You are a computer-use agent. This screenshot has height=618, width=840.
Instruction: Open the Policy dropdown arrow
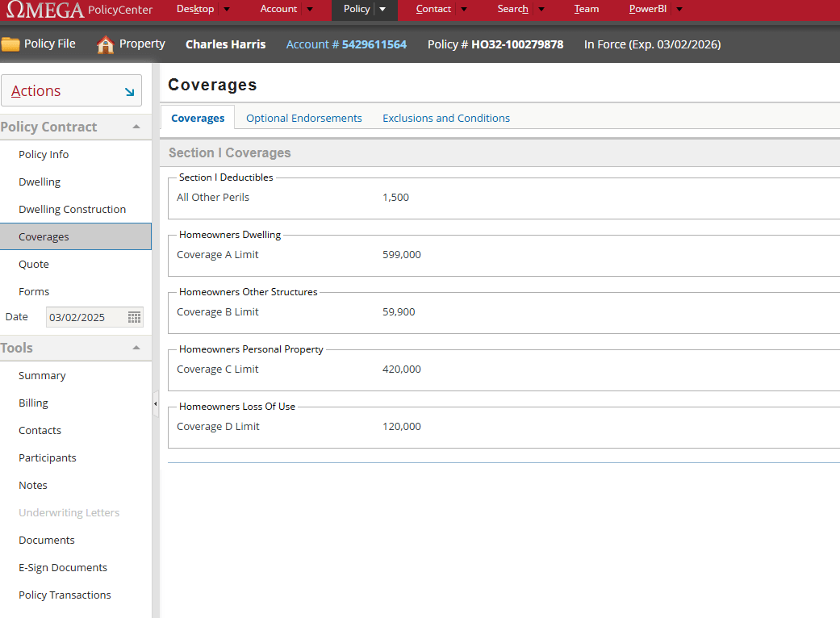pos(382,9)
